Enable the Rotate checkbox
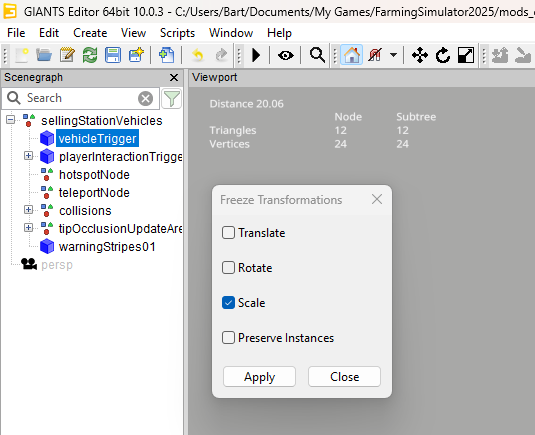Viewport: 535px width, 435px height. coord(228,268)
